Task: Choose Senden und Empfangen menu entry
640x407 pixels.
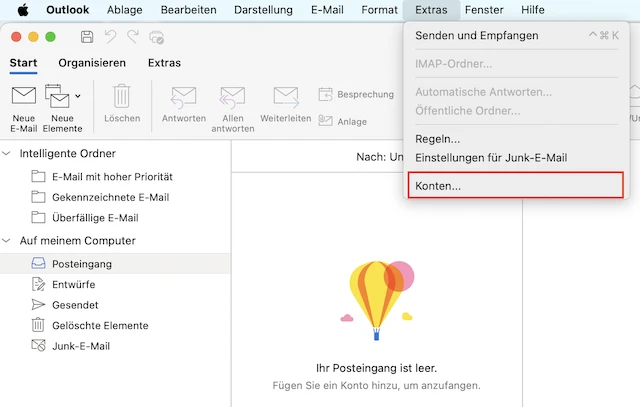Action: tap(516, 36)
